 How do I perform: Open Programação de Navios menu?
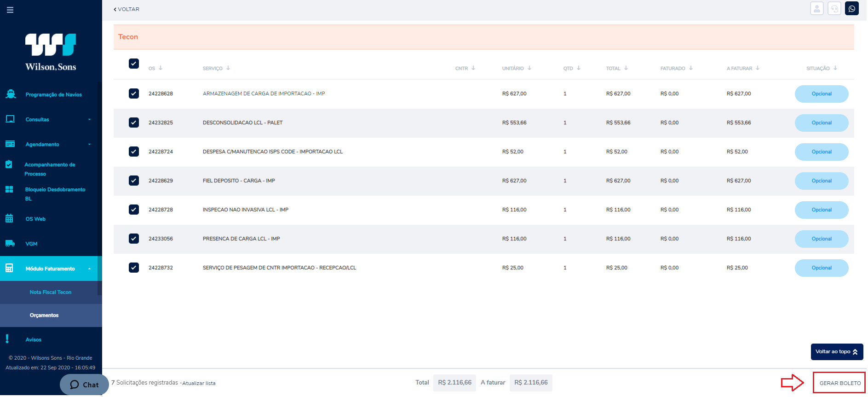[54, 94]
